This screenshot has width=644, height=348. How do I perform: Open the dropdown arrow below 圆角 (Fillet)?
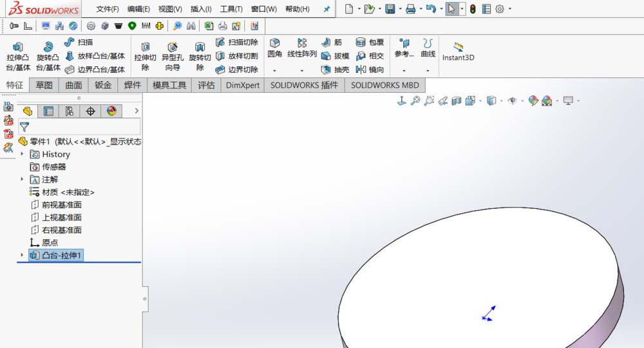point(275,71)
